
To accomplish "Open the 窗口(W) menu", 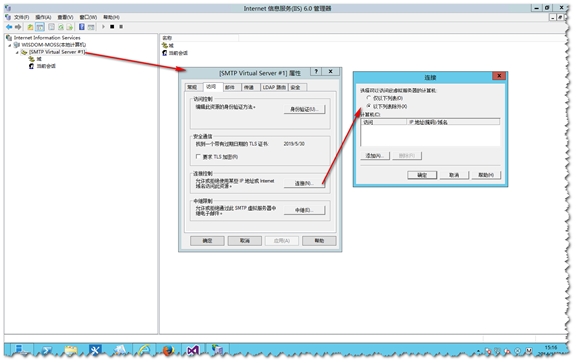I will pyautogui.click(x=88, y=17).
